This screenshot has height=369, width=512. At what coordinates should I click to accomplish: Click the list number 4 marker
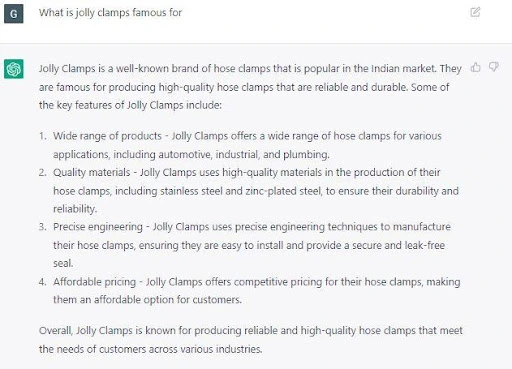point(42,282)
